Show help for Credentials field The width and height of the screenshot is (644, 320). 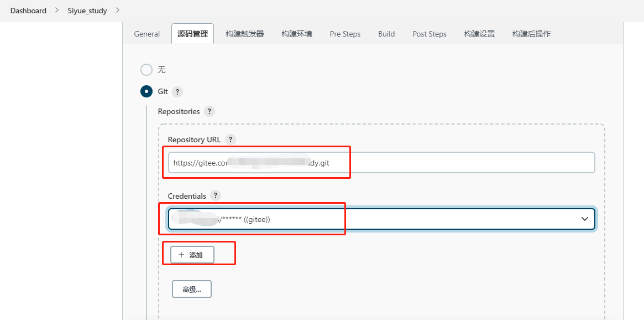216,195
